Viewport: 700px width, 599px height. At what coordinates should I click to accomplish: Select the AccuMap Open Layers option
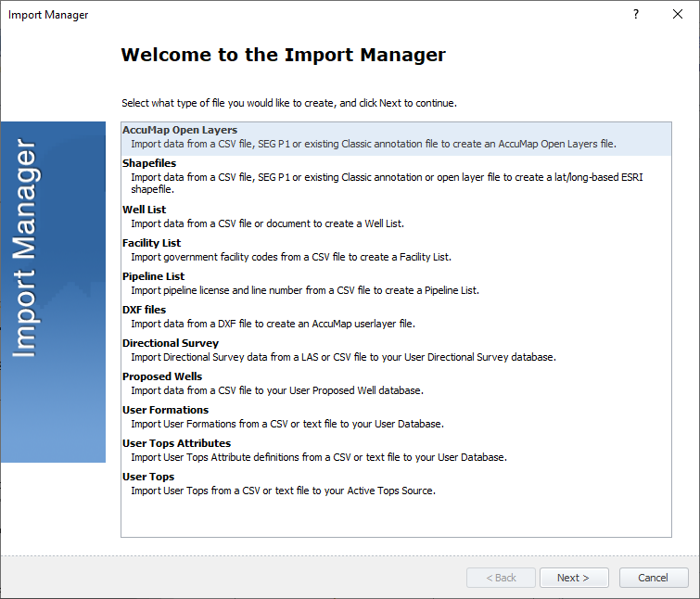(x=180, y=131)
